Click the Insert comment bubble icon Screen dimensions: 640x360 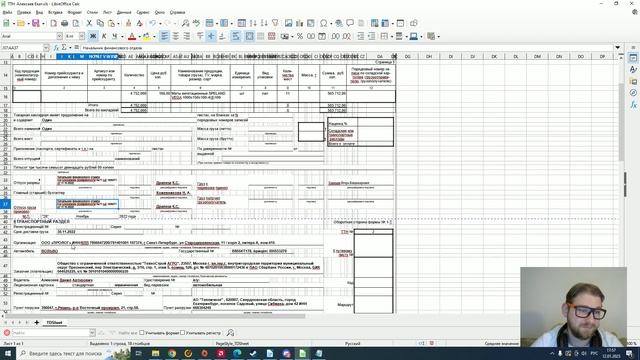tap(350, 23)
